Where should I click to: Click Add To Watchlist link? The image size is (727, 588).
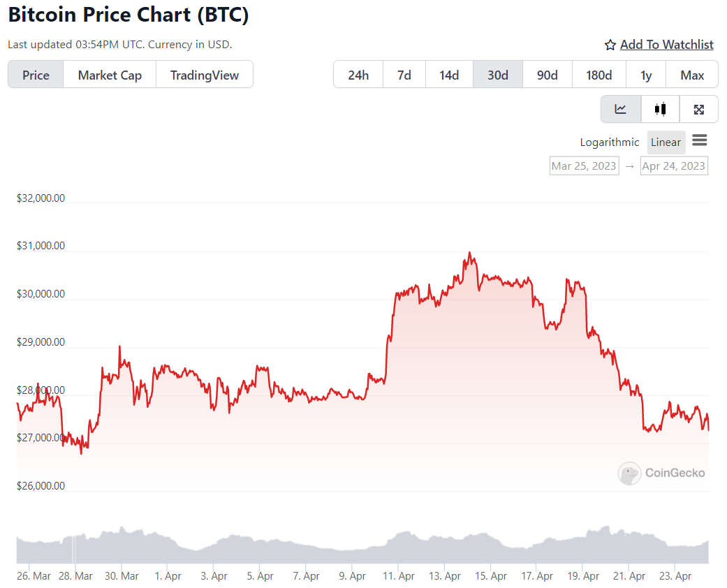pyautogui.click(x=667, y=45)
